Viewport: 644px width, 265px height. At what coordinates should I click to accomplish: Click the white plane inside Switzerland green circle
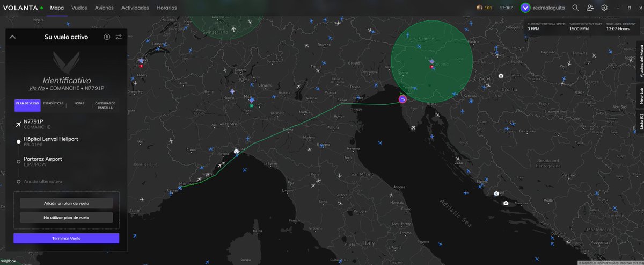point(233,28)
